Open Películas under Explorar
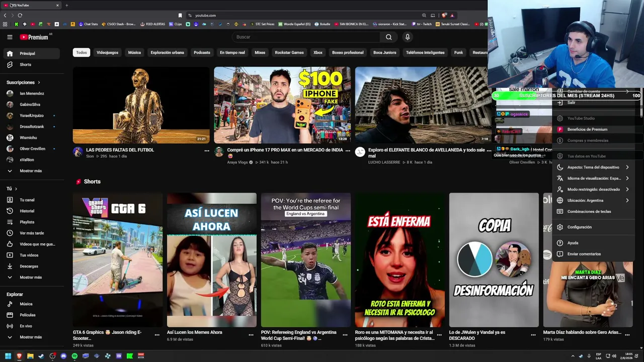This screenshot has width=644, height=362. pos(31,315)
